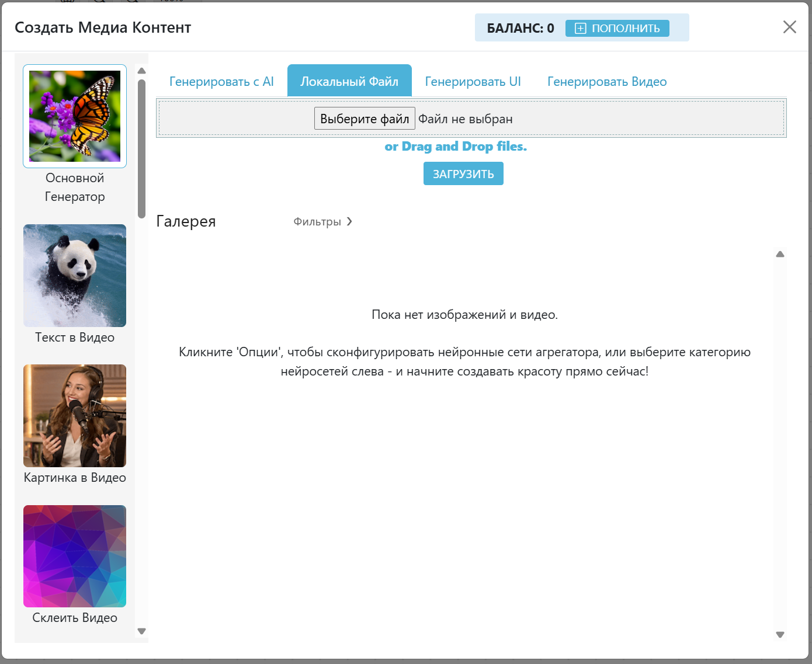This screenshot has height=664, width=812.
Task: Switch to Генерировать Видео tab
Action: click(607, 82)
